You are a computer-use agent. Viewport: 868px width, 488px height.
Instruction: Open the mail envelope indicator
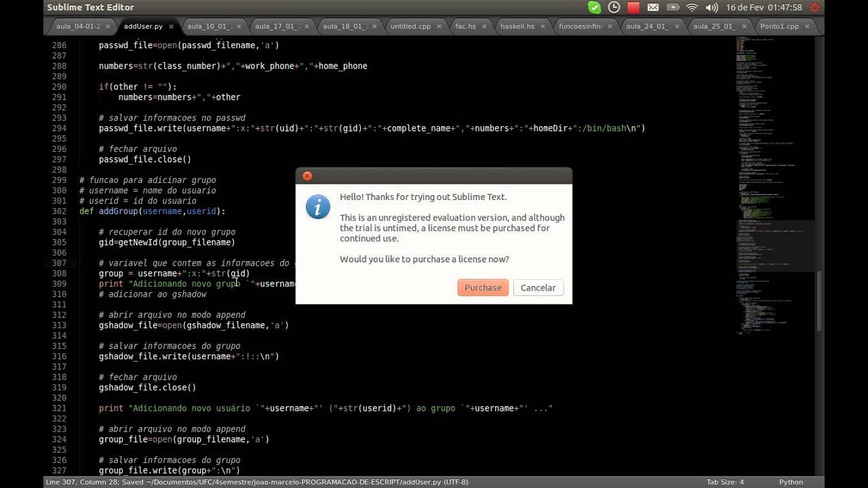coord(653,7)
